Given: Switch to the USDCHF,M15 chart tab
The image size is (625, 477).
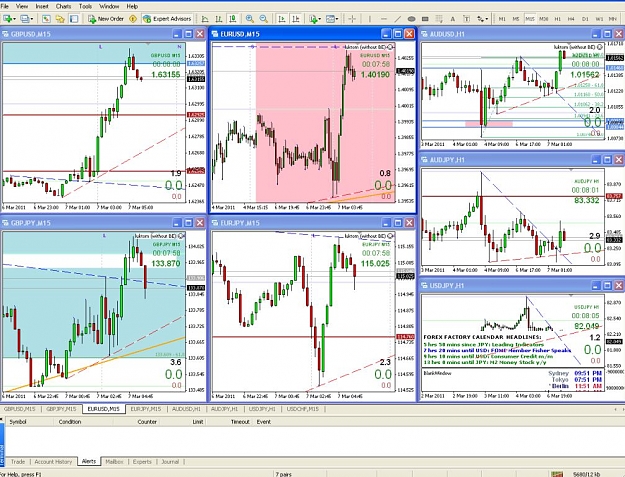Looking at the screenshot, I should point(303,409).
